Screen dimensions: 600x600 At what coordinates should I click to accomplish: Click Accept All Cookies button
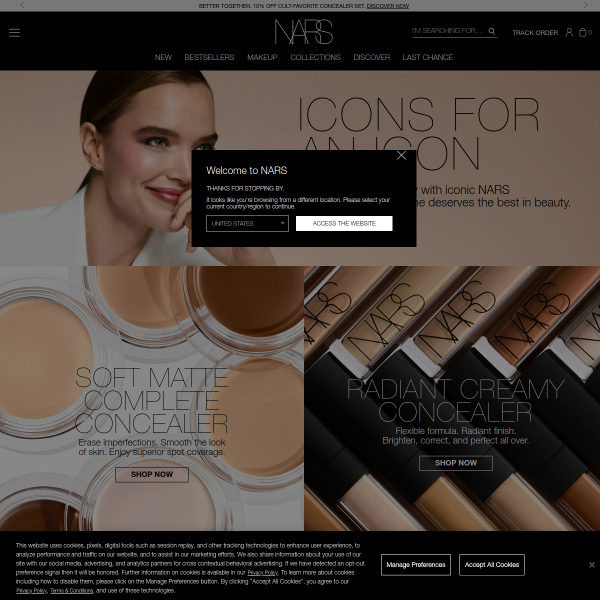pyautogui.click(x=492, y=565)
